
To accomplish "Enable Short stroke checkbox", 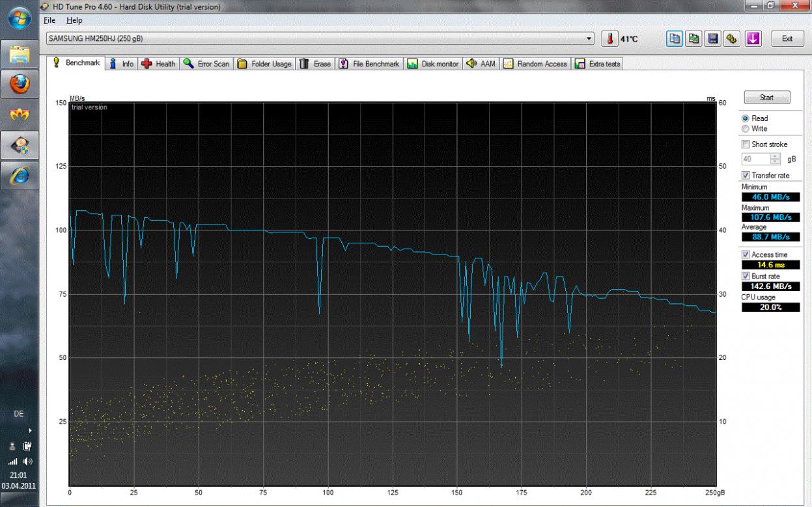I will click(x=746, y=144).
